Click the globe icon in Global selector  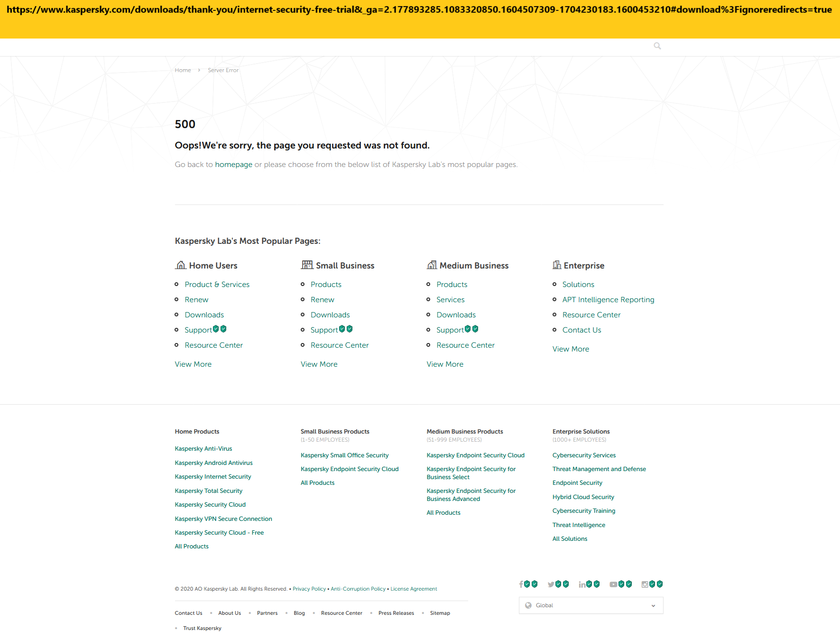tap(528, 605)
